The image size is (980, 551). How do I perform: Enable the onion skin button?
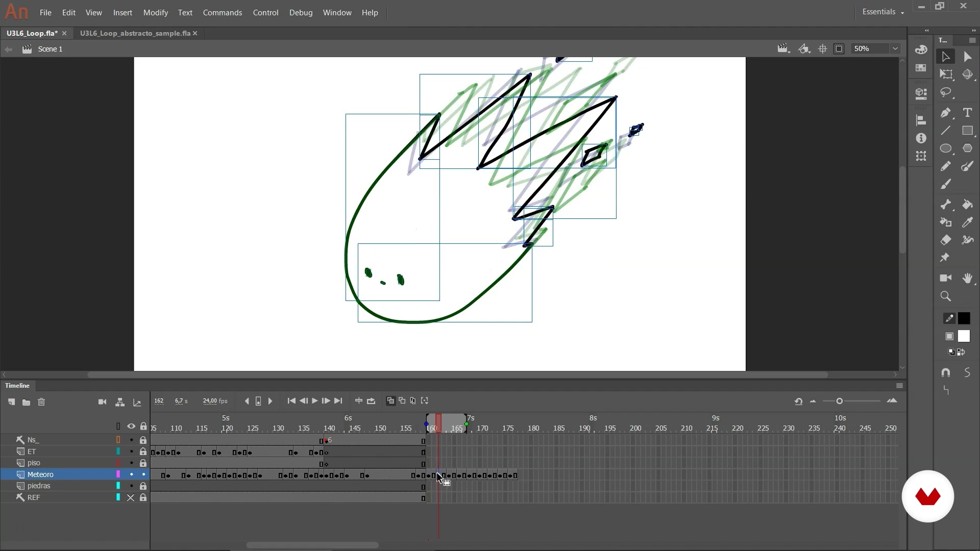(x=390, y=401)
